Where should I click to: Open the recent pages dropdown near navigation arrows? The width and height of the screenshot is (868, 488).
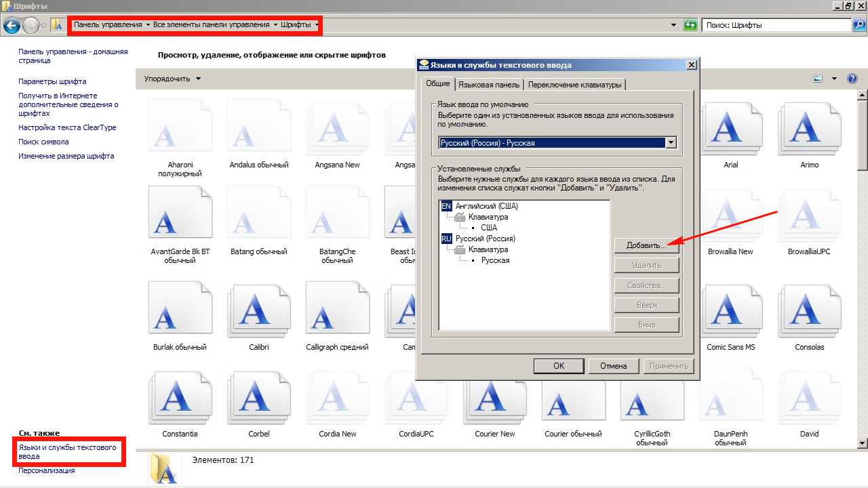tap(44, 26)
